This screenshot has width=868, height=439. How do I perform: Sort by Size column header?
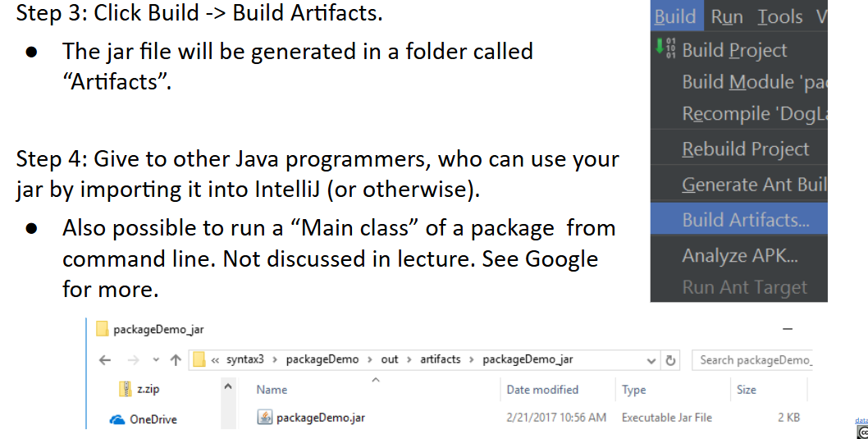pos(747,390)
